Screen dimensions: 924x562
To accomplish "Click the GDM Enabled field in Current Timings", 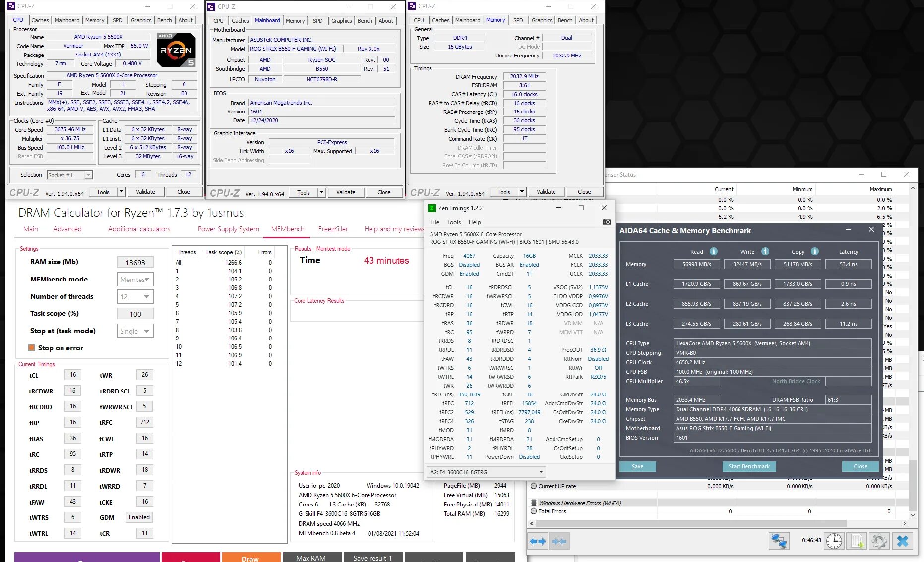I will pyautogui.click(x=139, y=517).
